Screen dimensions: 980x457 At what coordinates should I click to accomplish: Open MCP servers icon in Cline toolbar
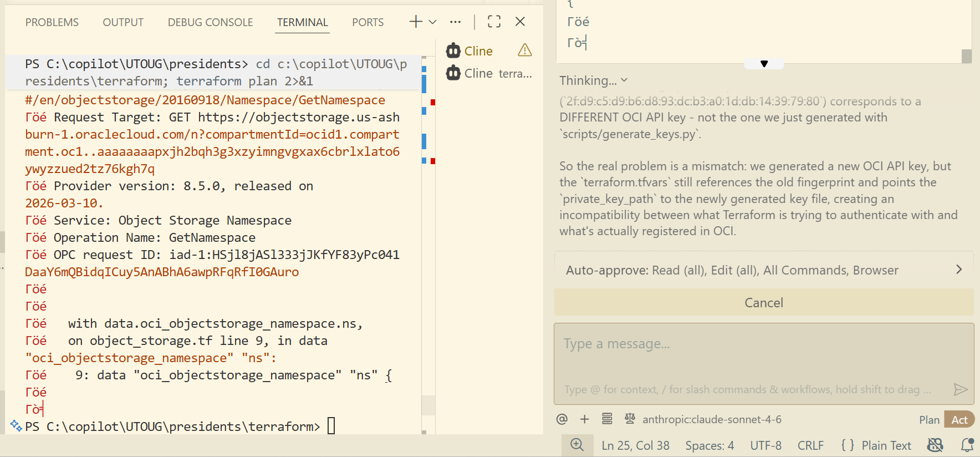[x=607, y=419]
